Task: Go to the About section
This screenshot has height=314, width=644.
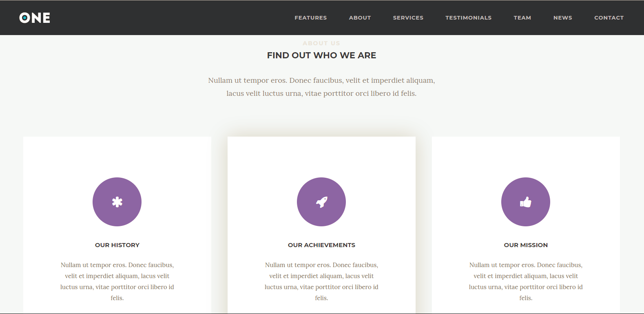Action: coord(360,18)
